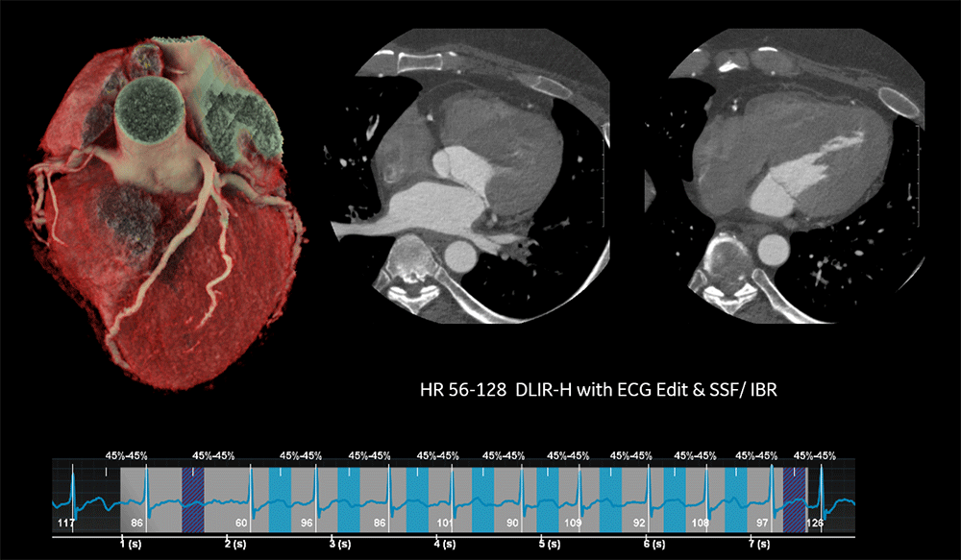961x560 pixels.
Task: Click the last hatched purple ECG window
Action: point(794,498)
